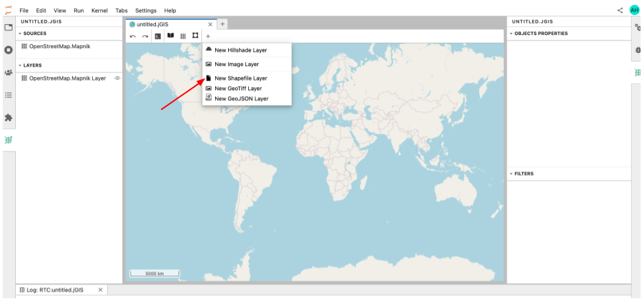Open the debugger bug icon in right sidebar
The image size is (644, 301).
tap(638, 50)
